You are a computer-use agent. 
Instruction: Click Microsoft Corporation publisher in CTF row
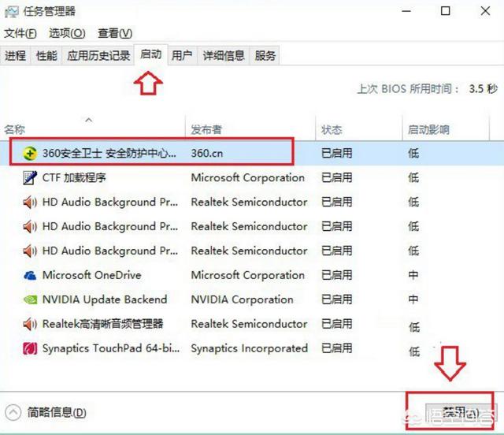point(248,177)
